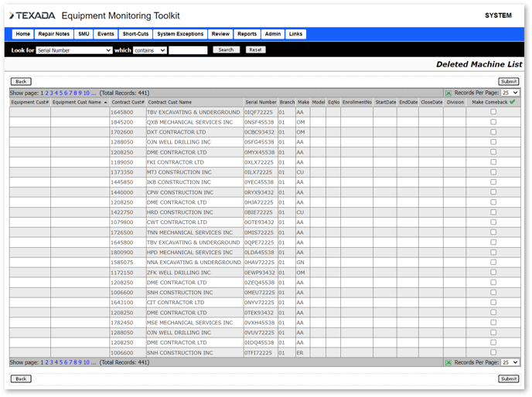Jump to page 5 in top pagination
Image resolution: width=532 pixels, height=397 pixels.
click(x=61, y=93)
